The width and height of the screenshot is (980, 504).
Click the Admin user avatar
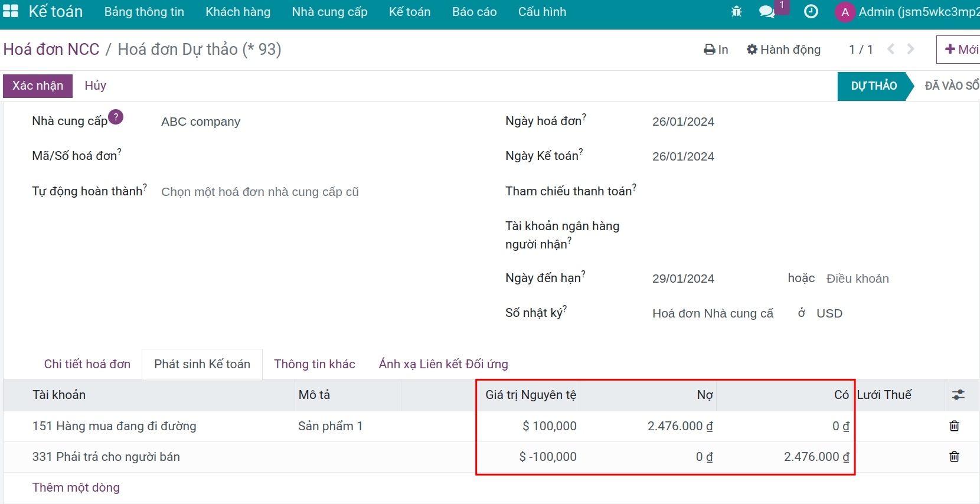pyautogui.click(x=845, y=12)
